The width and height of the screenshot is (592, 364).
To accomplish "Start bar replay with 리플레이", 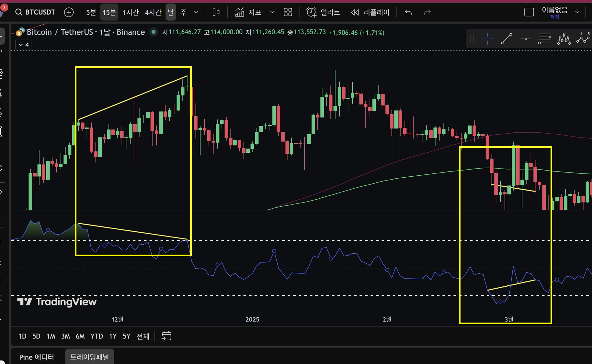I will click(370, 12).
